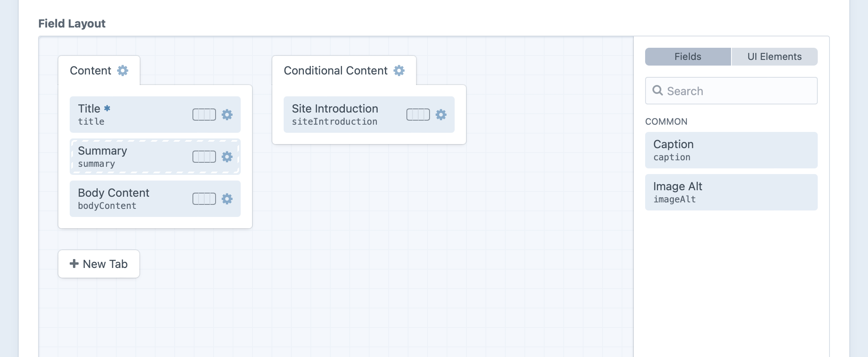Click the Content tab label
Screen dimensions: 868x357
point(91,70)
